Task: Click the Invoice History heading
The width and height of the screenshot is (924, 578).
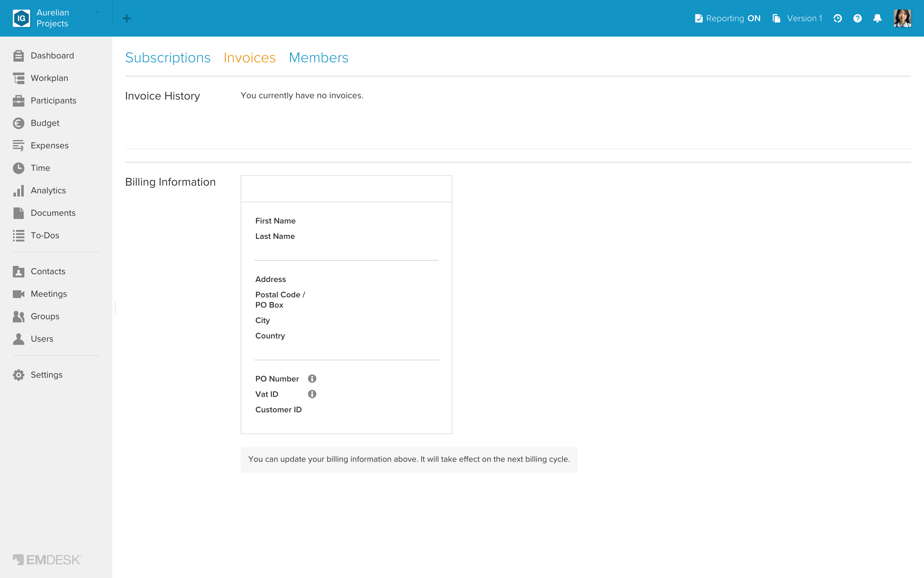Action: click(162, 96)
